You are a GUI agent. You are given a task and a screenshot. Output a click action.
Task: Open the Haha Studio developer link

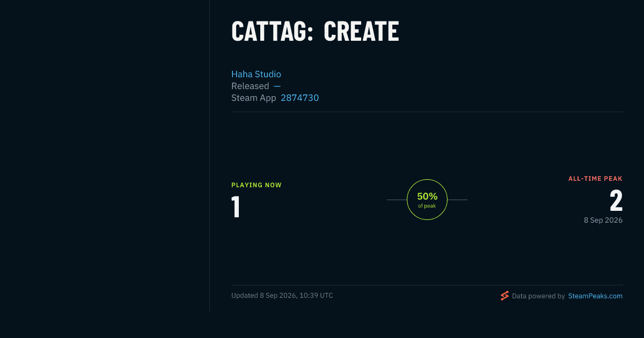(x=256, y=74)
